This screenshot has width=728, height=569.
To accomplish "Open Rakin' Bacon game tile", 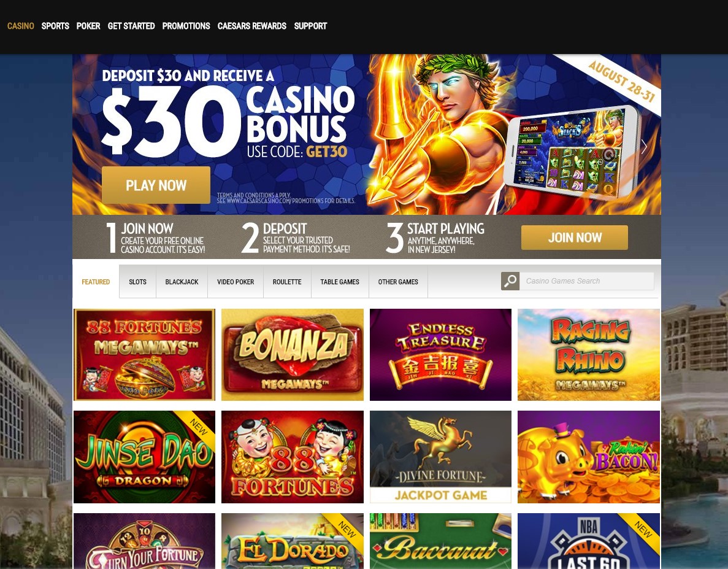I will (589, 457).
